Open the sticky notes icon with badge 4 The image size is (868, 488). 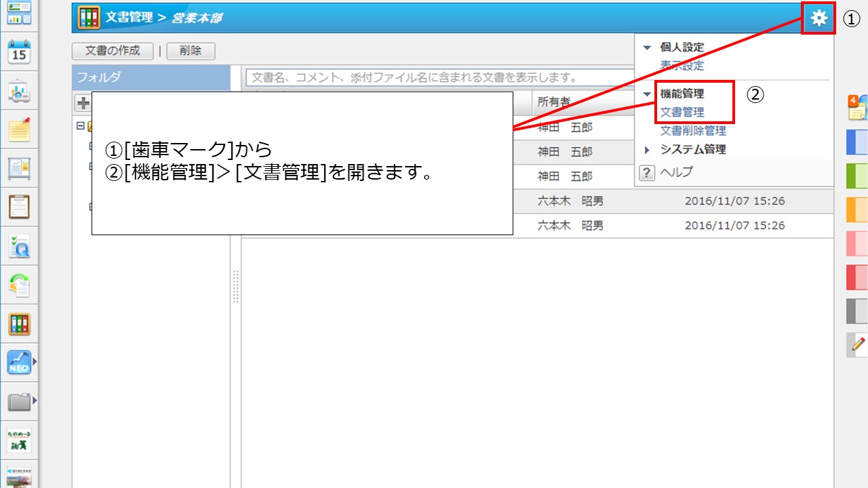point(857,107)
